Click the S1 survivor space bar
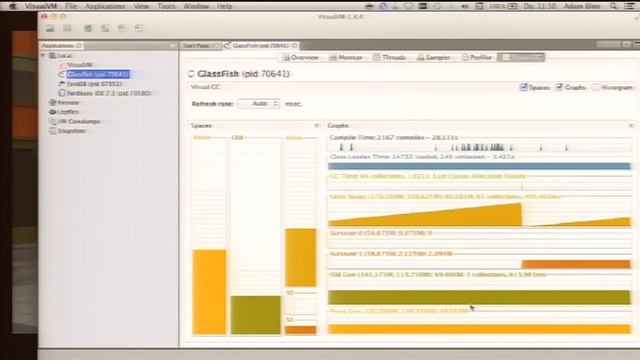The image size is (640, 360). pyautogui.click(x=300, y=330)
